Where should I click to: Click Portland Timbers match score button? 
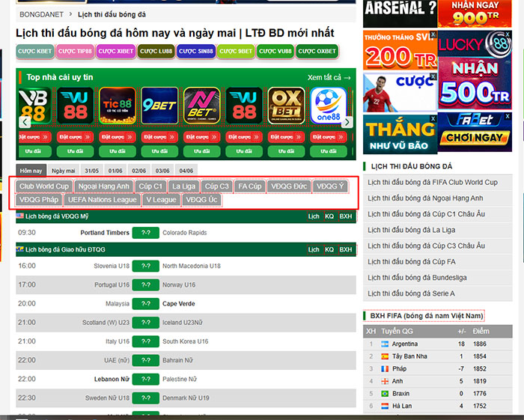coord(146,233)
